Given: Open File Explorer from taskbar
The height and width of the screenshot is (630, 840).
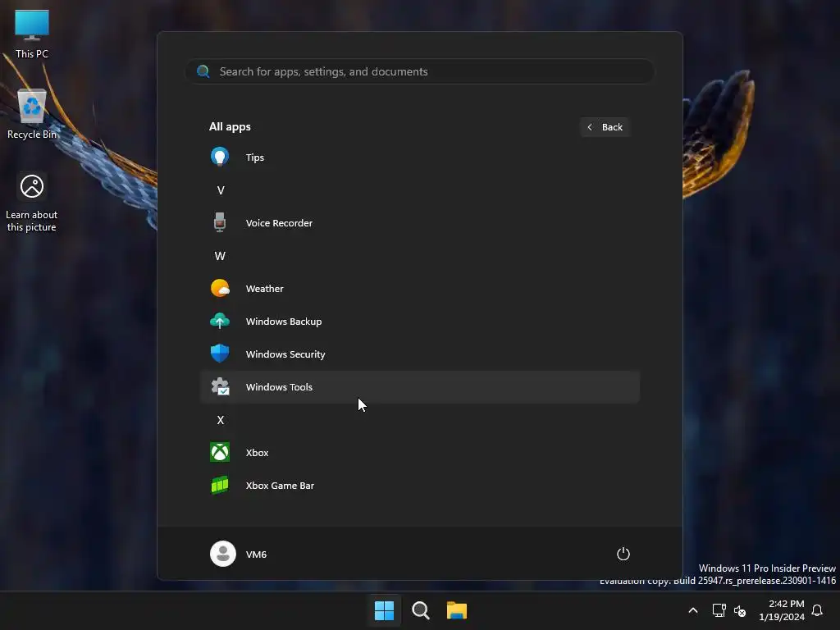Looking at the screenshot, I should click(x=457, y=610).
